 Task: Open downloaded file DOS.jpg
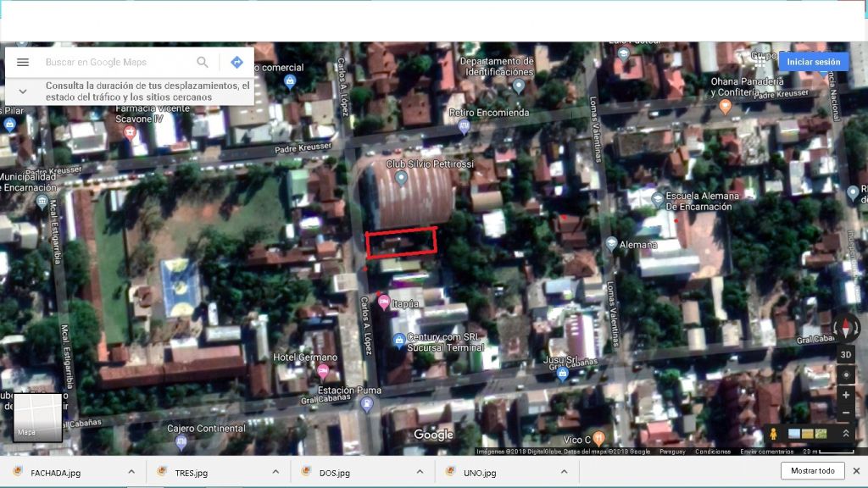[334, 473]
